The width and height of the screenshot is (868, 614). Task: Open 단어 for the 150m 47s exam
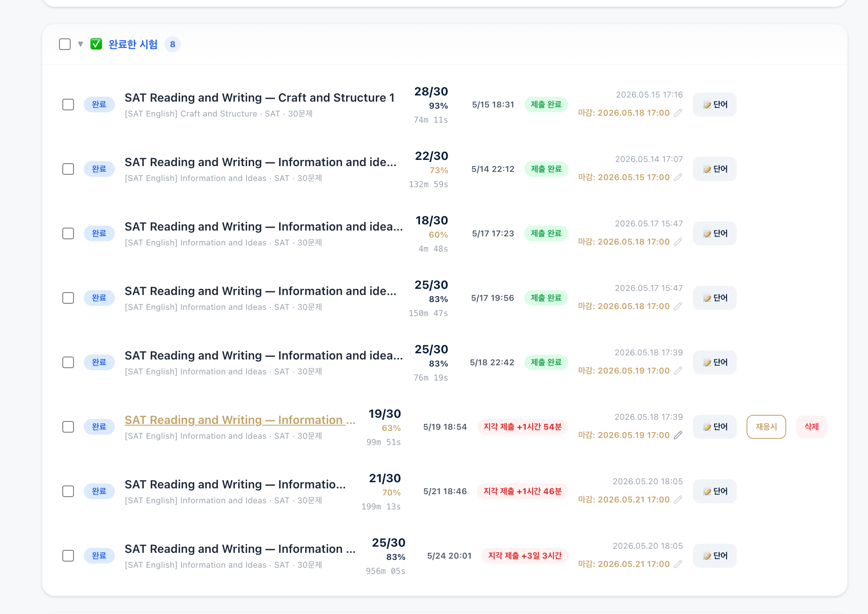(x=715, y=298)
